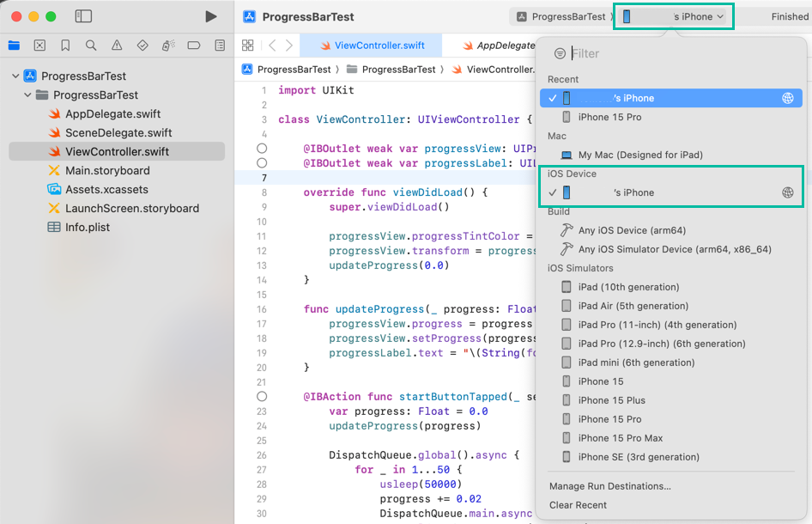Open Info.plist file

78,227
